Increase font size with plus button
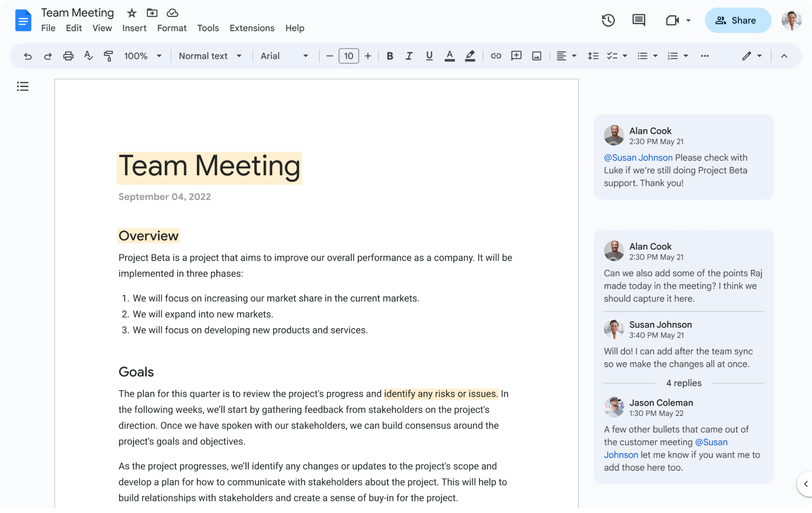Viewport: 812px width, 513px height. 368,56
